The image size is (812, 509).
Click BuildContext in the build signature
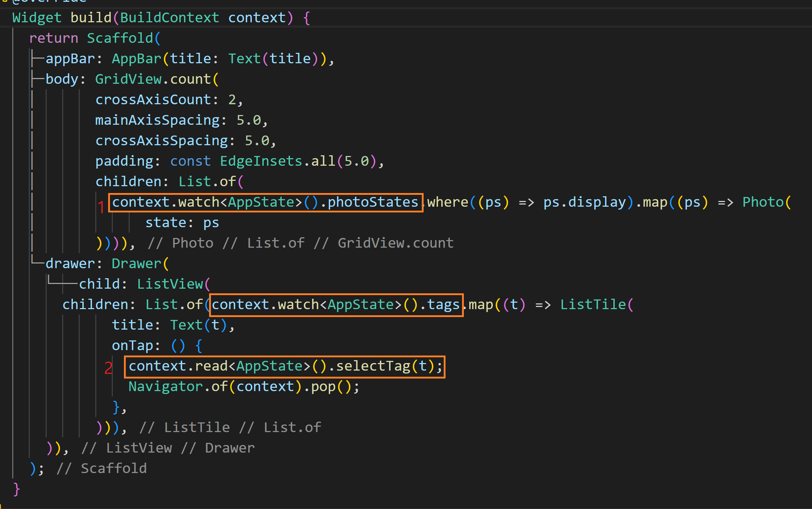click(x=169, y=18)
